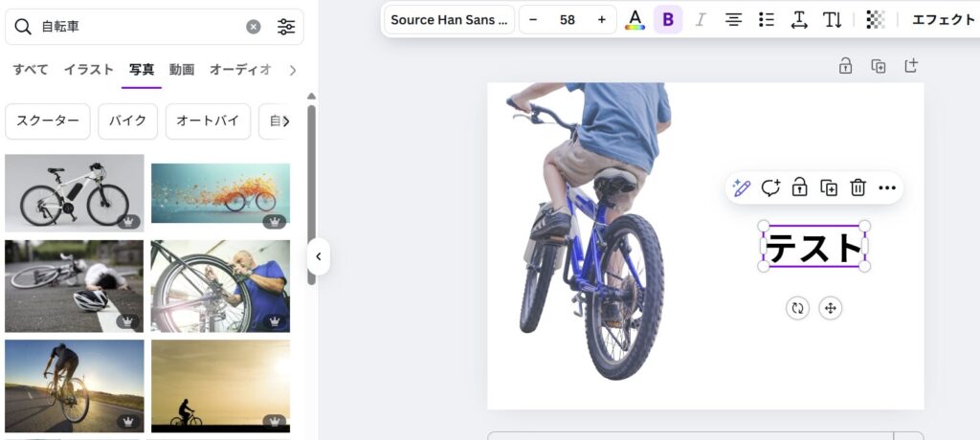Increase font size with plus button
Viewport: 980px width, 440px height.
point(601,19)
